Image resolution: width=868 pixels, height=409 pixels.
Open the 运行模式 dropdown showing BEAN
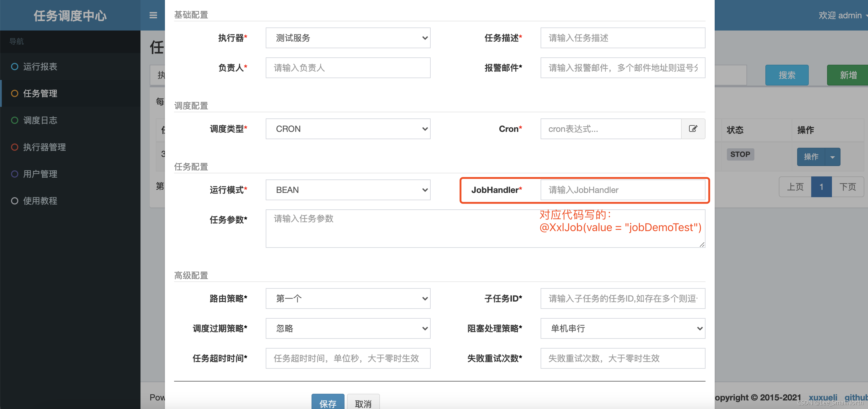pos(348,190)
